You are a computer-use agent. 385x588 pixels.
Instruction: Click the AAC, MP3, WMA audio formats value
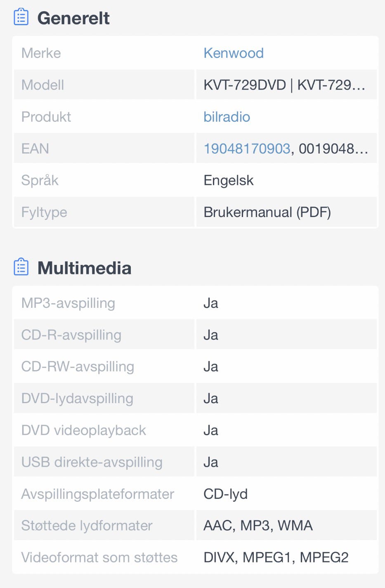tap(258, 526)
